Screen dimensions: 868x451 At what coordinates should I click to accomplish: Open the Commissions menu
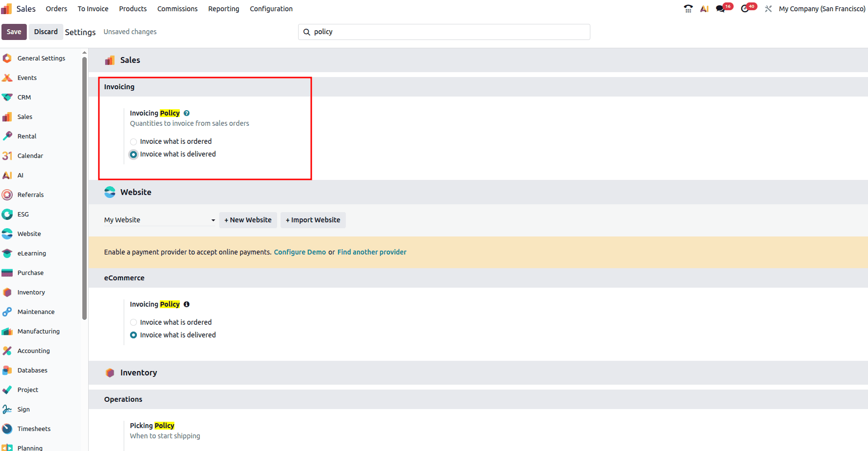pyautogui.click(x=177, y=8)
